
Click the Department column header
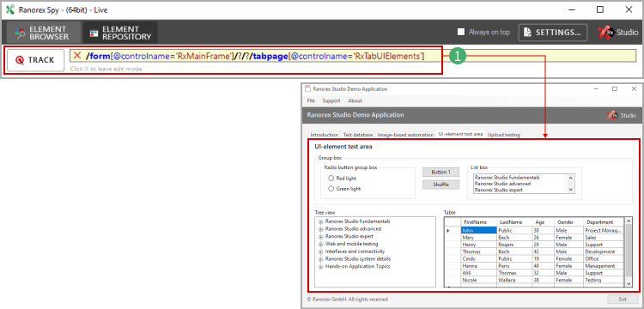click(x=604, y=222)
